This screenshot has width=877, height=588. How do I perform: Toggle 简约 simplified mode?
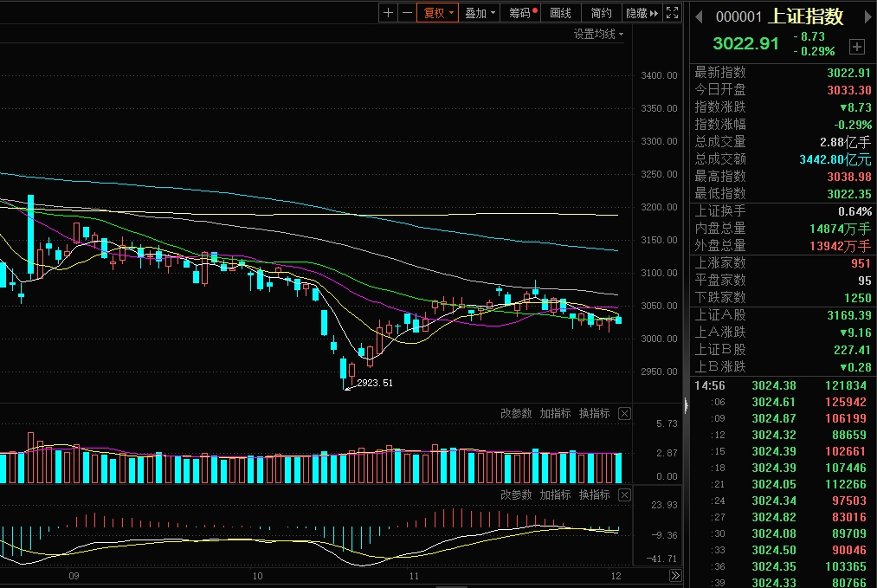click(601, 13)
